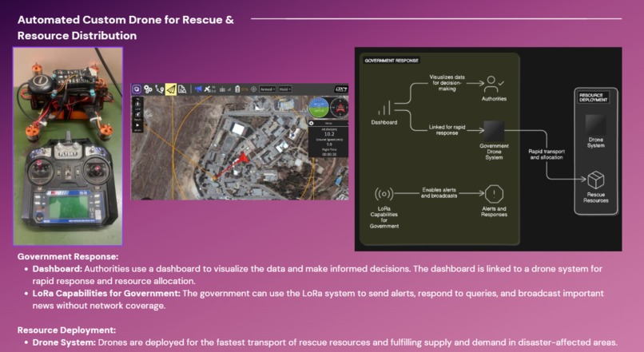This screenshot has width=644, height=352.
Task: Click flight mode crosshair icon
Action: pyautogui.click(x=254, y=89)
